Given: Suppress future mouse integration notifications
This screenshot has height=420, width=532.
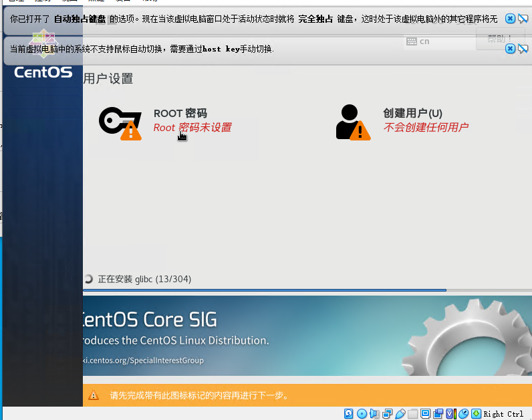Looking at the screenshot, I should click(523, 49).
